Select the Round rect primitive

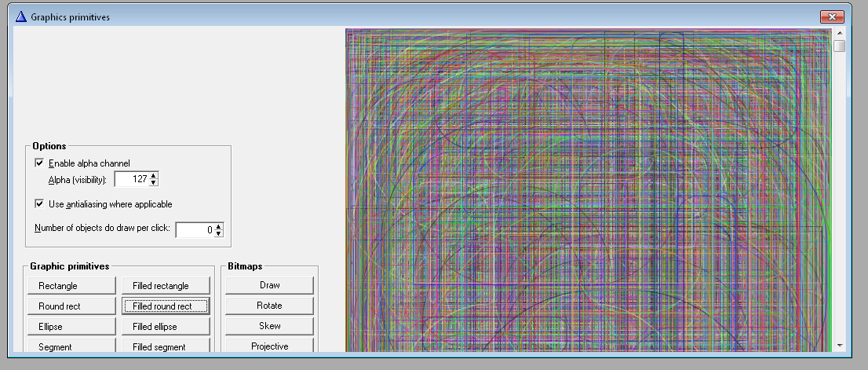(71, 306)
